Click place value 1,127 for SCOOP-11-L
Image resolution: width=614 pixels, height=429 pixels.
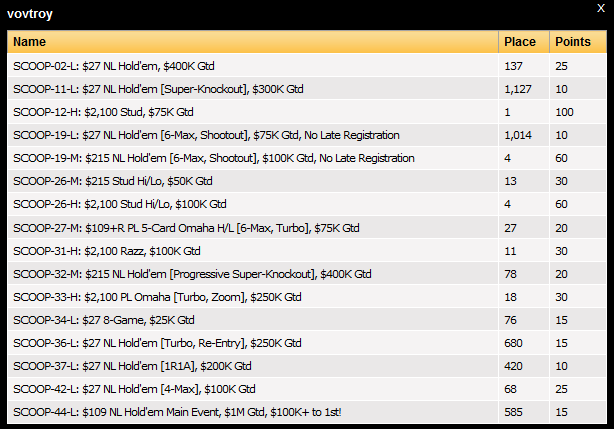518,89
